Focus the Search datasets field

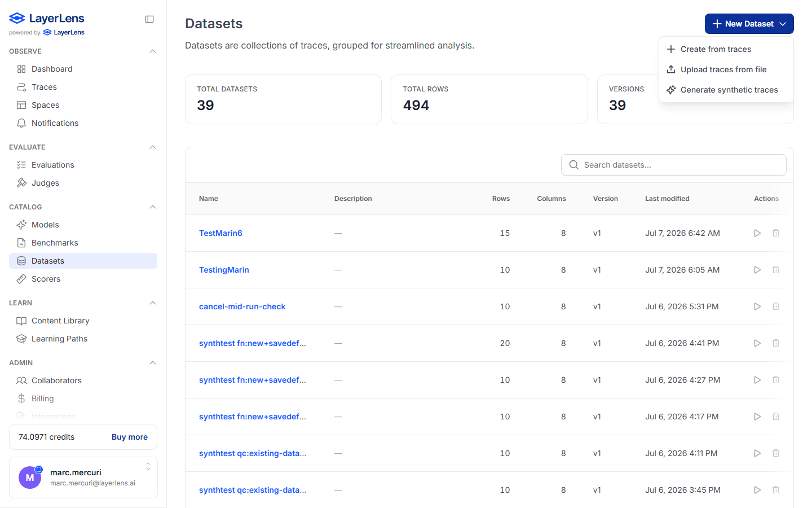point(674,165)
